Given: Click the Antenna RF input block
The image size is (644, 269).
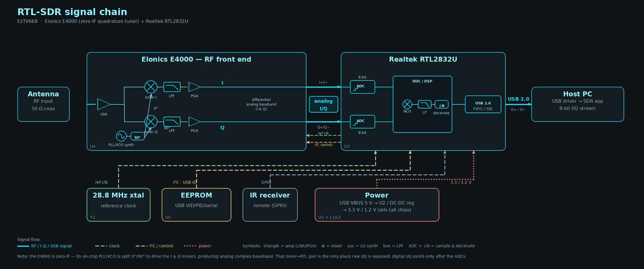Looking at the screenshot, I should [x=43, y=104].
